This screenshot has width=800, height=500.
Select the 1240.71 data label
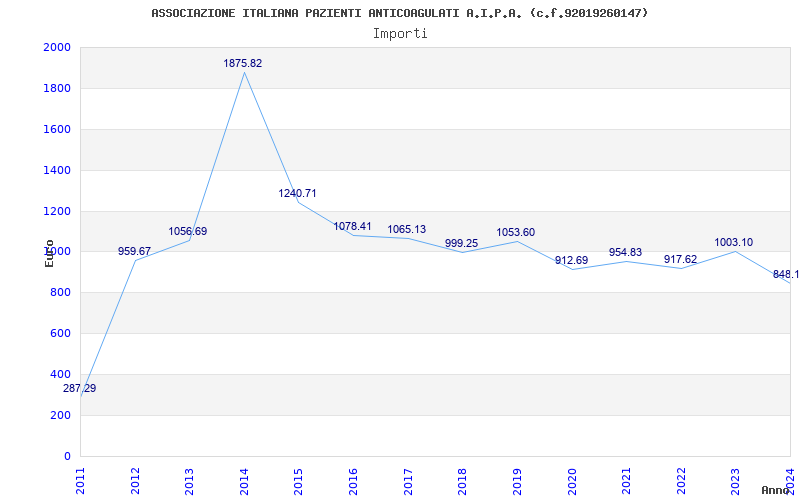point(297,193)
